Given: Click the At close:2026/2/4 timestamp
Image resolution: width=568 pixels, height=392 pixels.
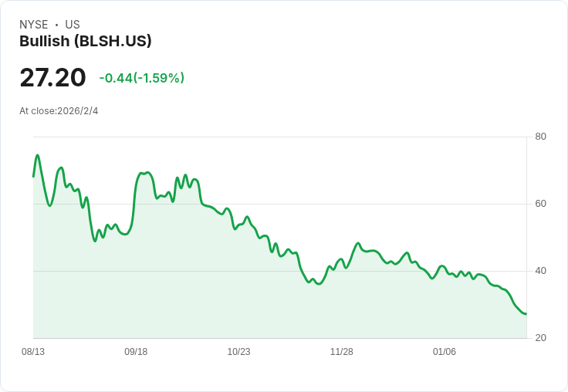Looking at the screenshot, I should 59,111.
